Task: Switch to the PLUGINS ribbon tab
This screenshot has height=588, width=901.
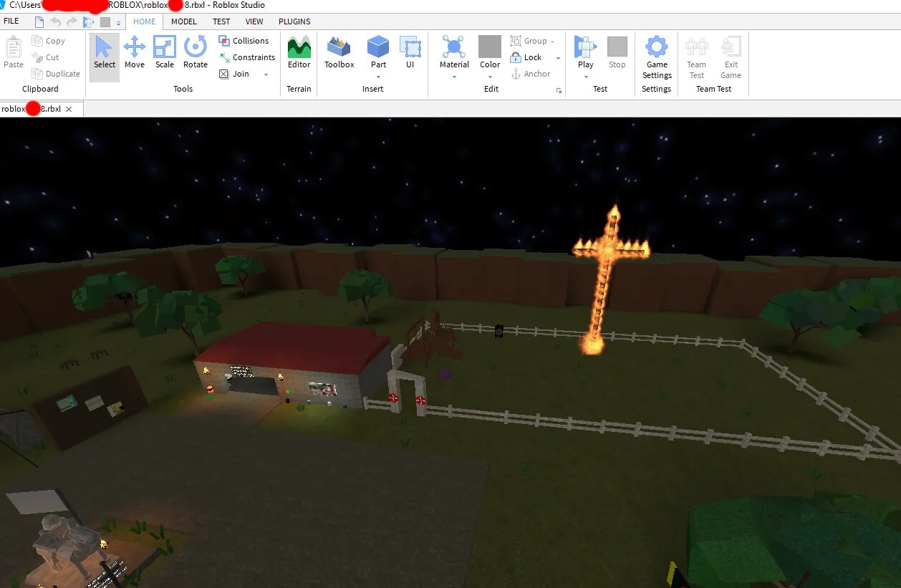Action: click(294, 21)
